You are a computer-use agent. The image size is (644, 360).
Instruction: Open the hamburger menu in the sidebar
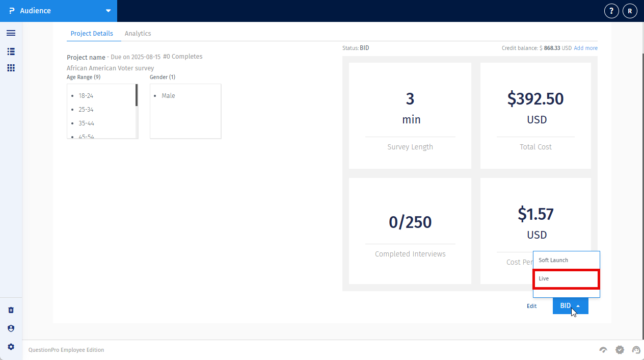coord(11,33)
